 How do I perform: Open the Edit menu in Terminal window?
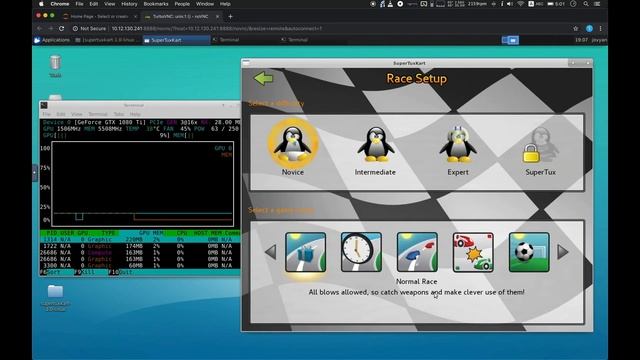[x=61, y=114]
